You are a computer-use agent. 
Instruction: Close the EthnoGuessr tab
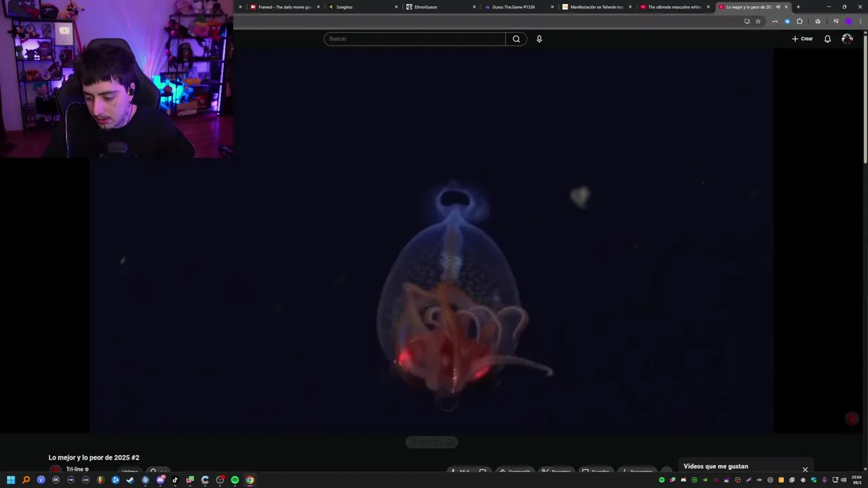click(475, 7)
